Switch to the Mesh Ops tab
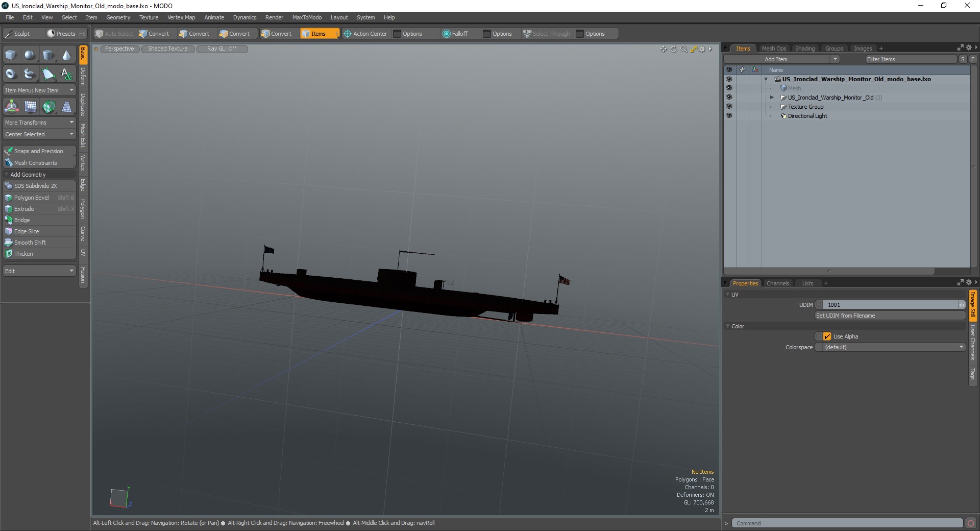980x531 pixels. click(774, 49)
